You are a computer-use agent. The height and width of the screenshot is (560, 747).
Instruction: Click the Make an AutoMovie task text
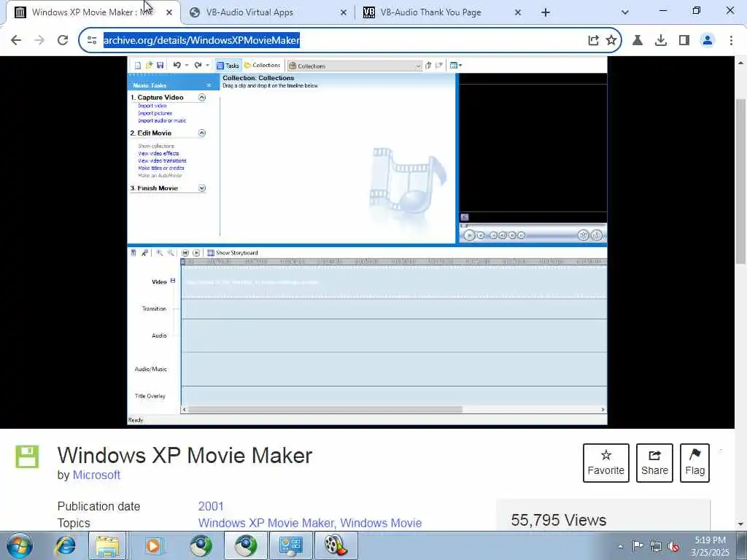pyautogui.click(x=160, y=175)
